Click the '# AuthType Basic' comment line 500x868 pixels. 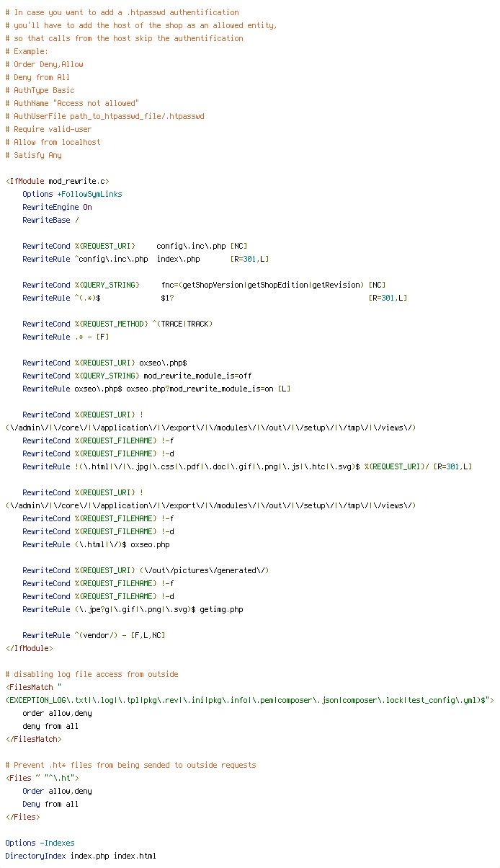40,90
